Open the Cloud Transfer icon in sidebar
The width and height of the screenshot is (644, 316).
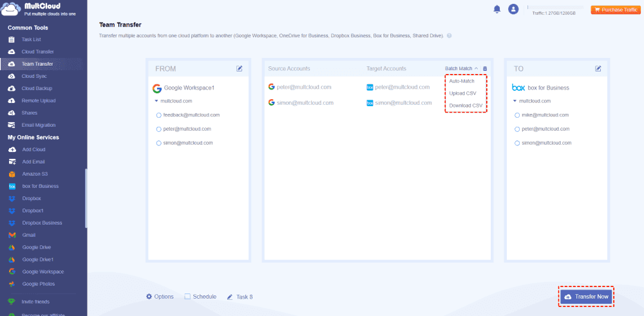[12, 51]
